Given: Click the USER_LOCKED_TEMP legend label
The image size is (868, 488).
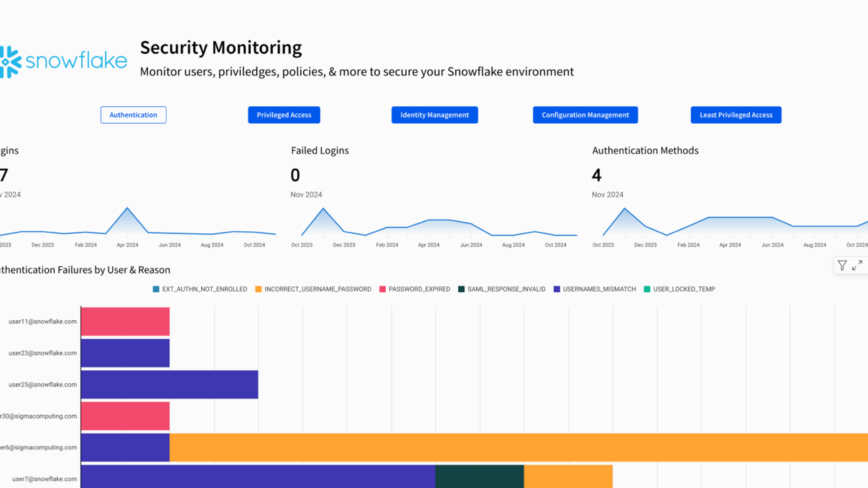Looking at the screenshot, I should click(x=684, y=289).
